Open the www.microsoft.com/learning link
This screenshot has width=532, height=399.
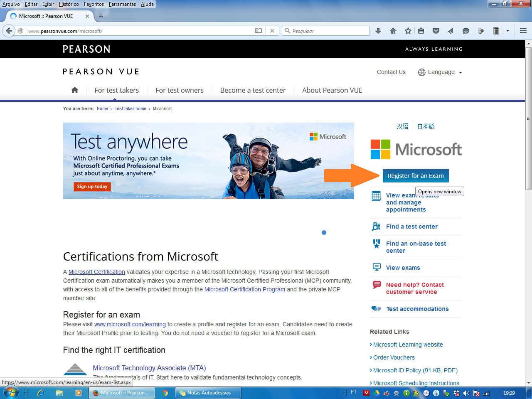[x=130, y=324]
